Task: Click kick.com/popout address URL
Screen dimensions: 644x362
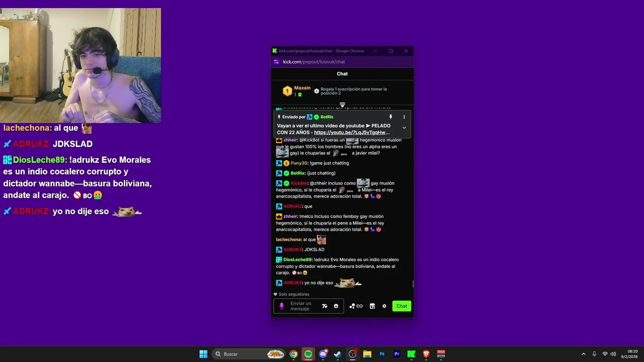Action: (314, 62)
